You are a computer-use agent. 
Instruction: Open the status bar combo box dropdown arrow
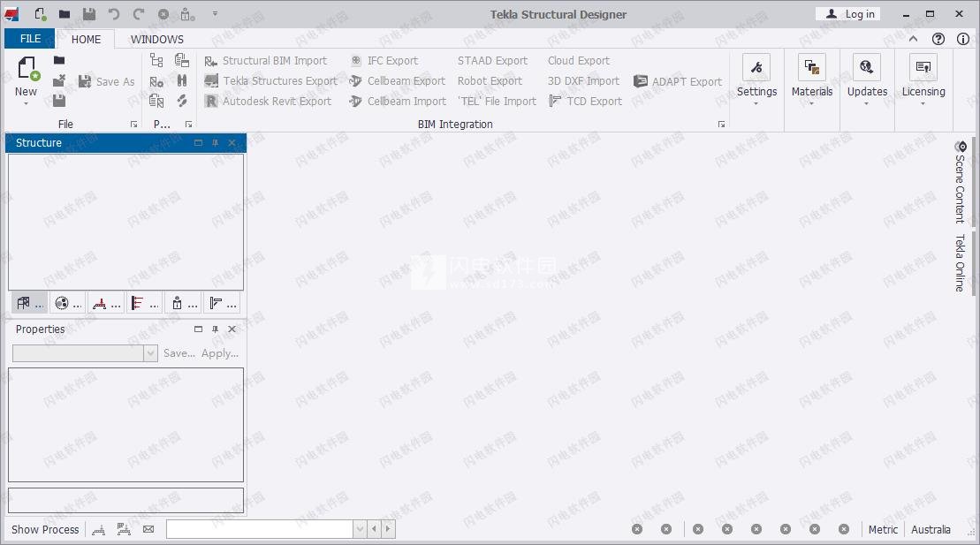coord(360,529)
